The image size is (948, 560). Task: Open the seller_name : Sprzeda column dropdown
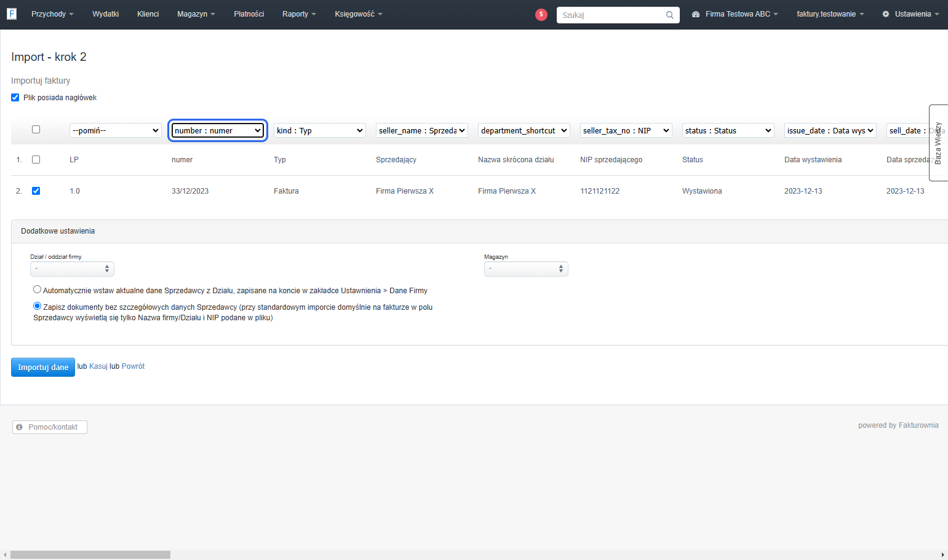click(x=422, y=130)
